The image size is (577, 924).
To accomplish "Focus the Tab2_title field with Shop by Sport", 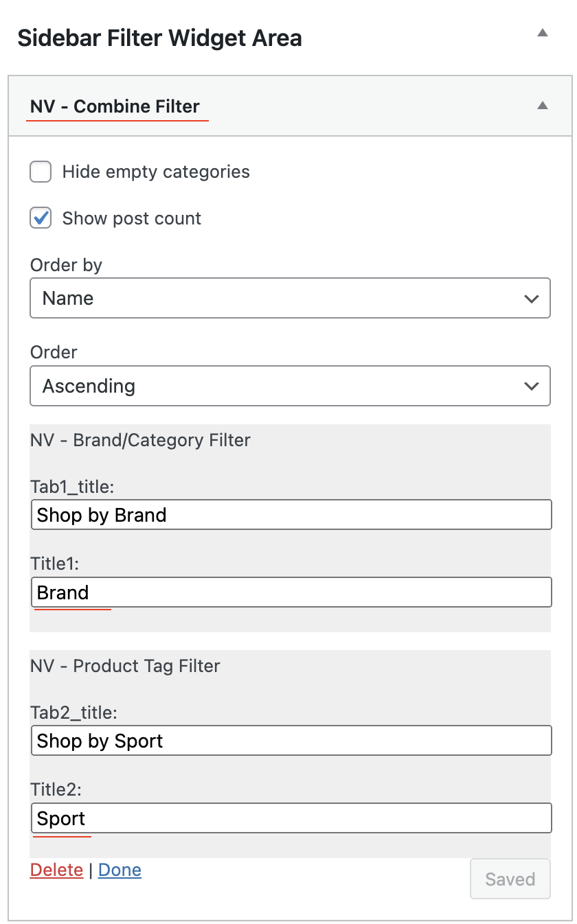I will [x=291, y=741].
